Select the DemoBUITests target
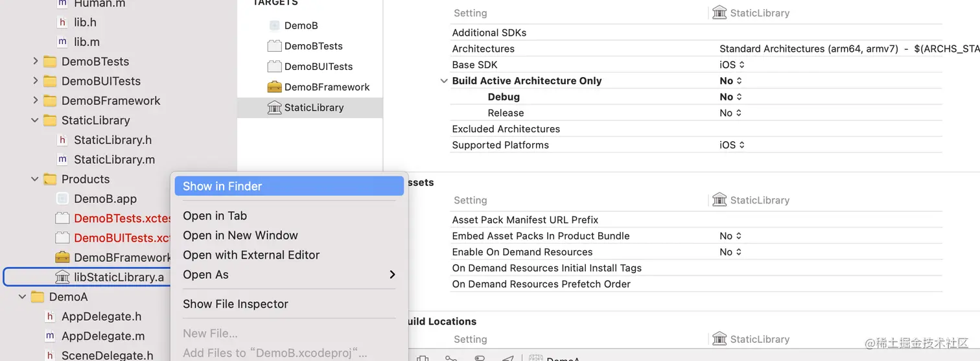Screen dimensions: 980x361 (318, 66)
